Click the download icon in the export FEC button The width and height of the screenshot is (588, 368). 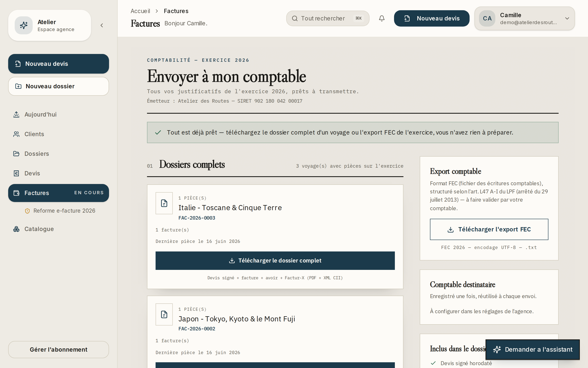(450, 230)
